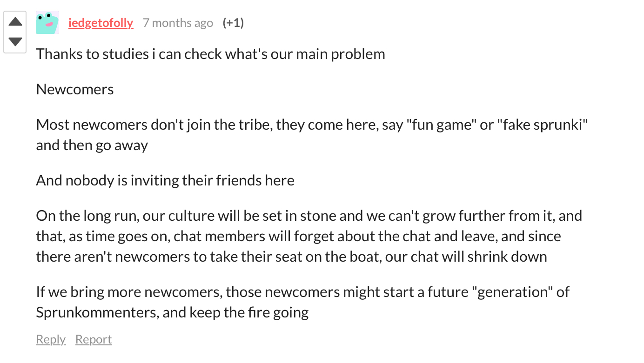This screenshot has height=363, width=644.
Task: Click the quoted "fake sprunki" text
Action: tap(543, 125)
